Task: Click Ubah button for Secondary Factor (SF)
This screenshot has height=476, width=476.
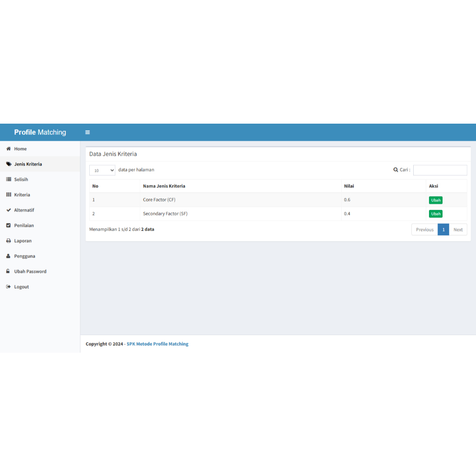Action: tap(436, 214)
